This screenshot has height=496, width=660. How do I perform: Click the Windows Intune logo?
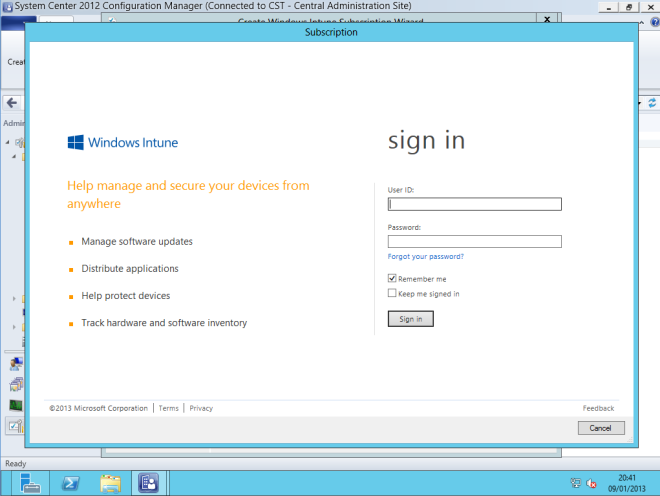click(122, 142)
